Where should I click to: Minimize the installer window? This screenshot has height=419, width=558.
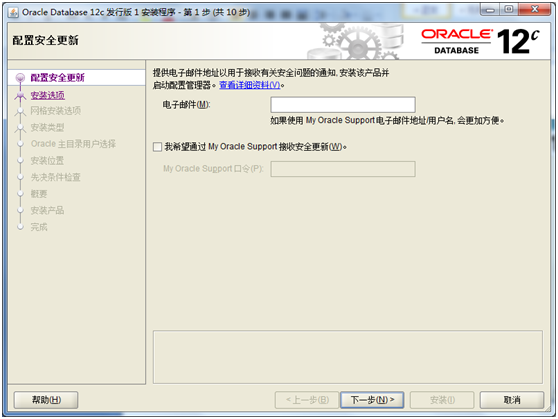click(x=490, y=10)
